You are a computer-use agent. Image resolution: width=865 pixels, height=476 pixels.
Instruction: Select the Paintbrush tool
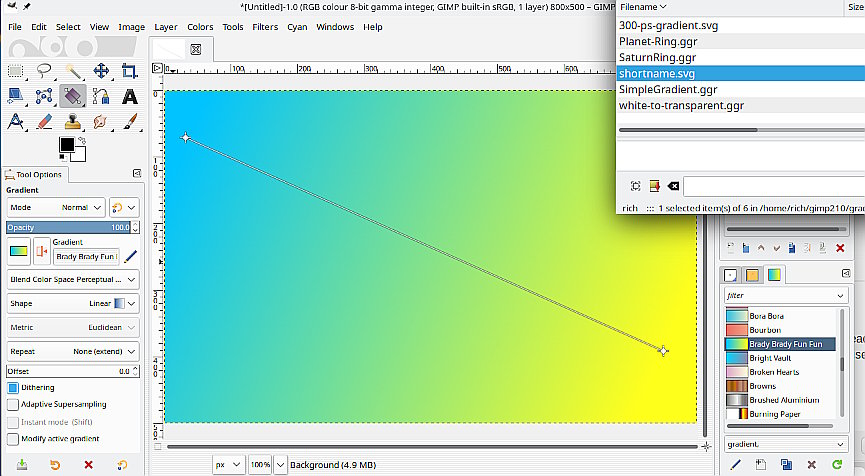pos(130,121)
